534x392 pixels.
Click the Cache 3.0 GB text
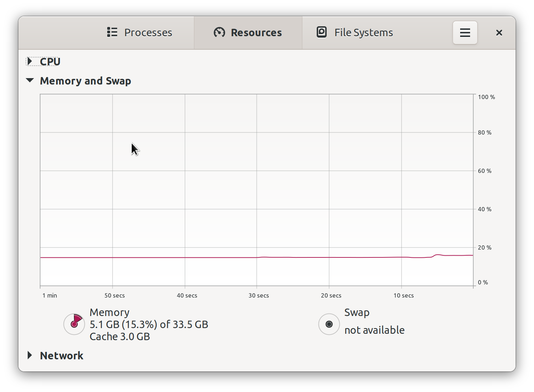pos(120,337)
